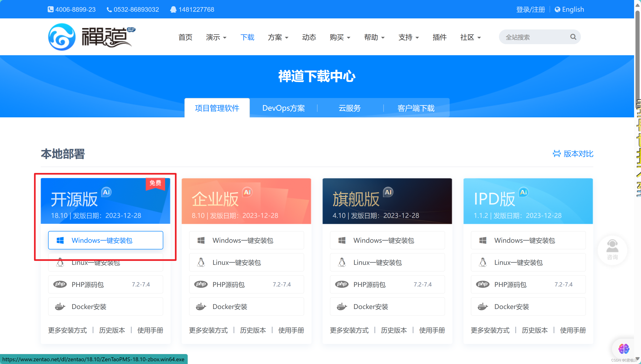This screenshot has height=364, width=641.
Task: Expand the 购买 nav dropdown
Action: pyautogui.click(x=340, y=37)
